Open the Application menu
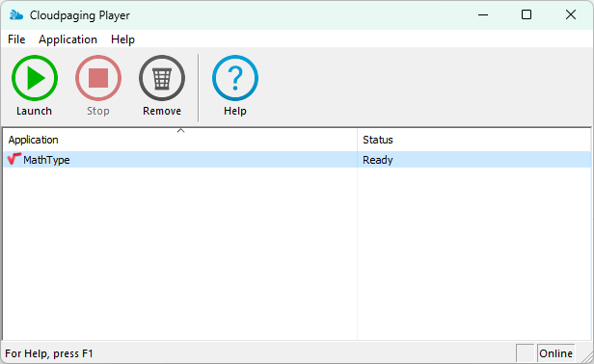 pos(67,39)
